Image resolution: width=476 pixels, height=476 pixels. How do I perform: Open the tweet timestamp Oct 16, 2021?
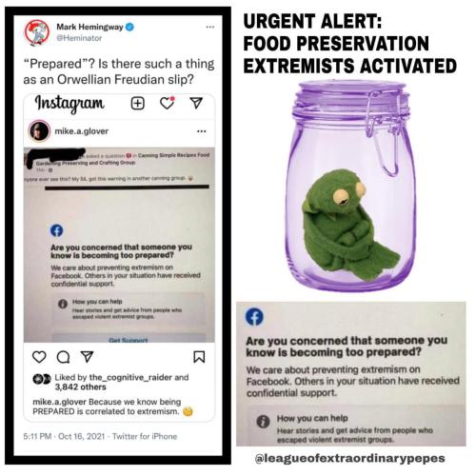tap(82, 436)
